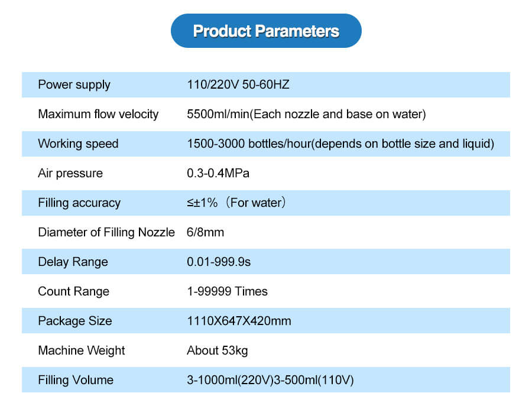The image size is (532, 406).
Task: Click the 5500ml/min flow velocity value
Action: (x=306, y=114)
